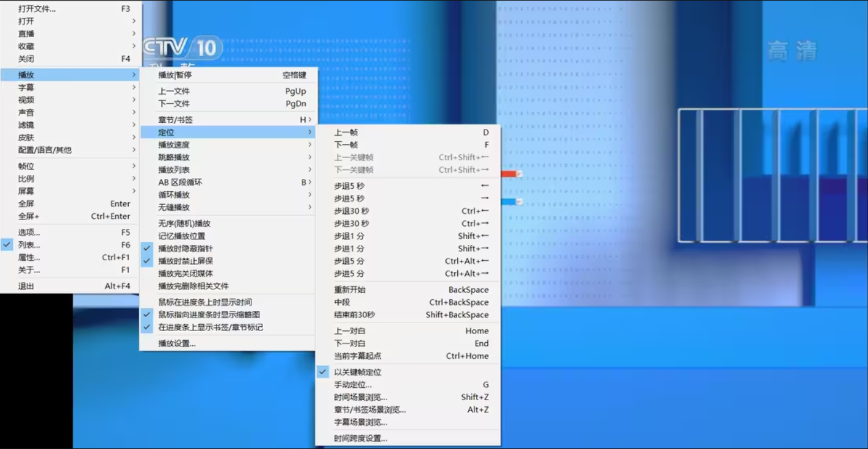The height and width of the screenshot is (449, 868).
Task: Open 播放设置... in the playback submenu
Action: click(228, 343)
